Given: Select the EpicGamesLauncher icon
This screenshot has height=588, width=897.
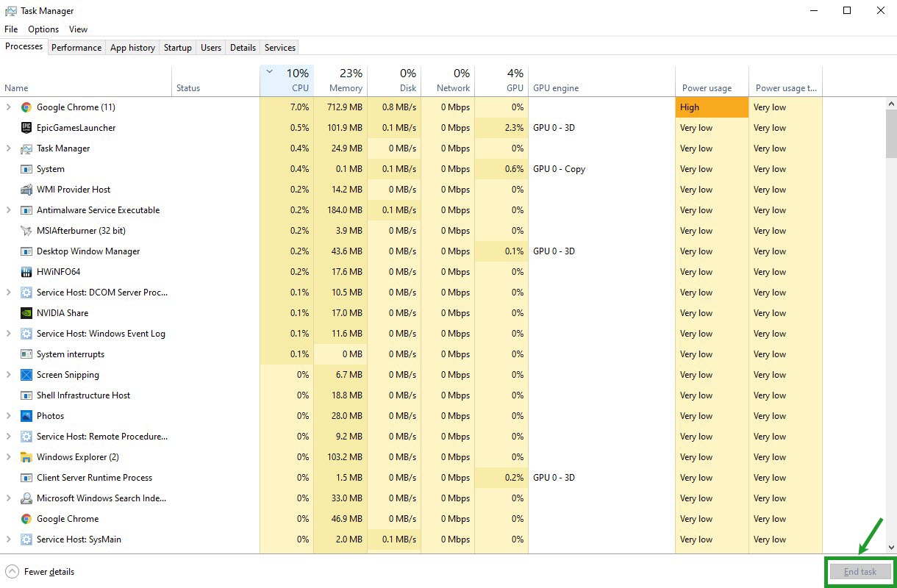Looking at the screenshot, I should tap(26, 128).
